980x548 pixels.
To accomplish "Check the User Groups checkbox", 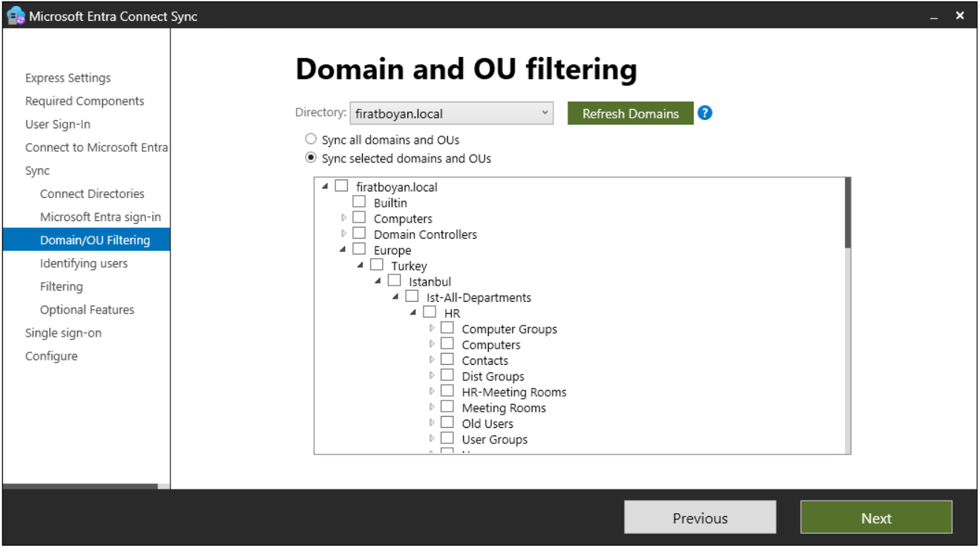I will click(x=447, y=438).
